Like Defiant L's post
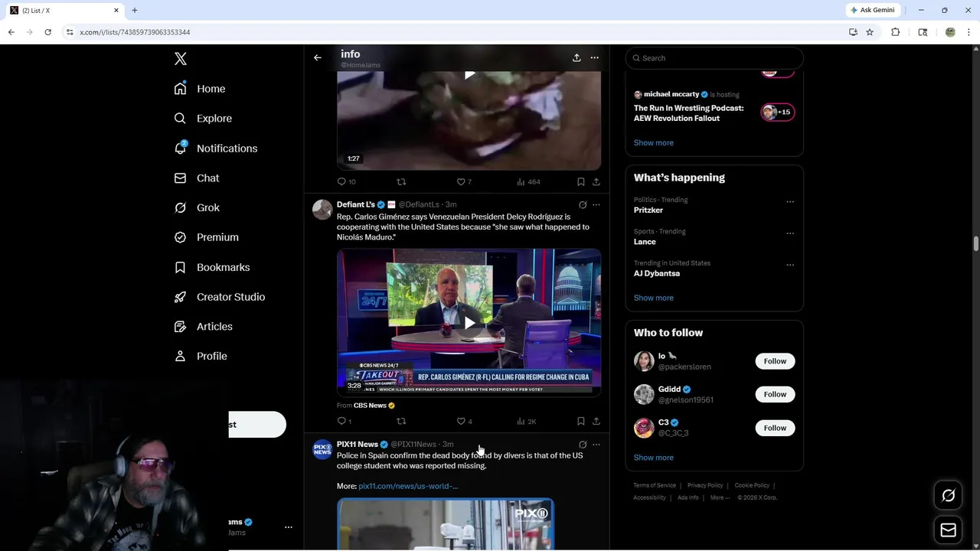The image size is (980, 551). [464, 421]
